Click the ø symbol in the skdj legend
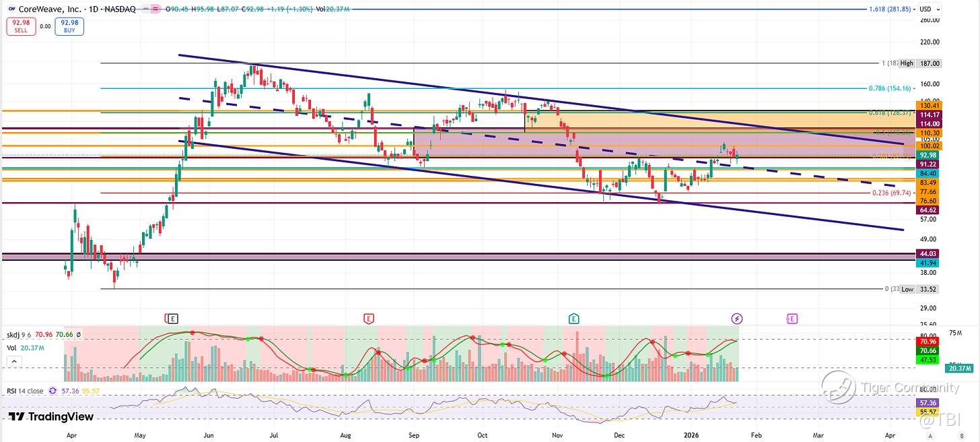The image size is (980, 442). pos(79,334)
